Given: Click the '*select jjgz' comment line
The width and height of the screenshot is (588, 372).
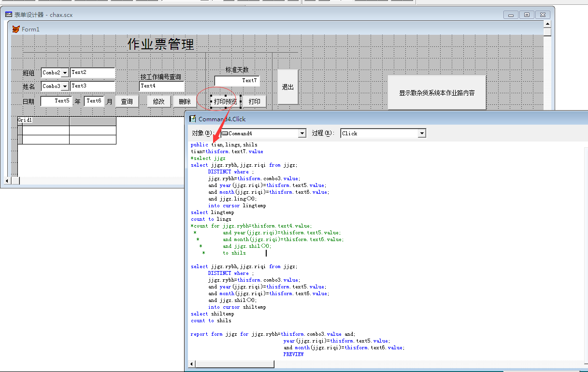Looking at the screenshot, I should [208, 158].
